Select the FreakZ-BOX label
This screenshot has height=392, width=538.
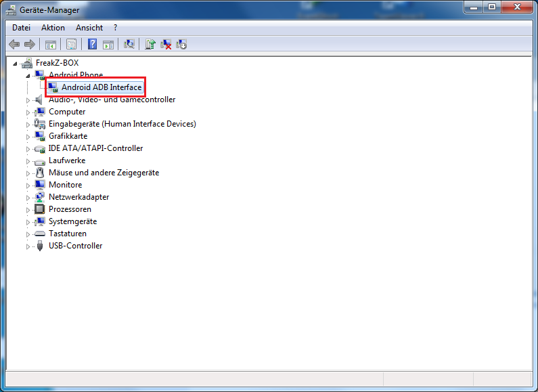pyautogui.click(x=58, y=63)
